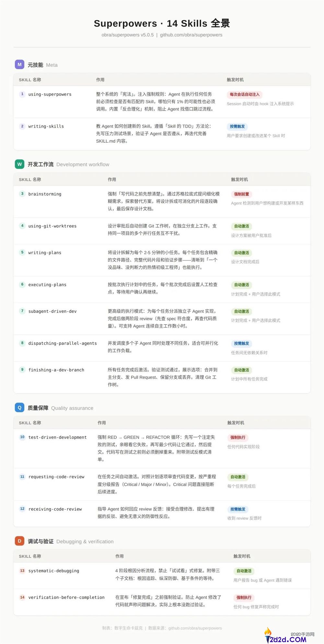Image resolution: width=324 pixels, height=644 pixels.
Task: Click 按需触发 tag in dispatching-parallel-agents row
Action: pyautogui.click(x=241, y=343)
